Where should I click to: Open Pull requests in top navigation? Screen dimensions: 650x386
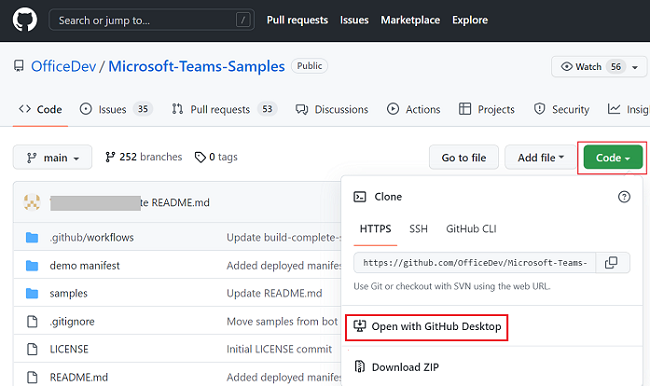297,20
